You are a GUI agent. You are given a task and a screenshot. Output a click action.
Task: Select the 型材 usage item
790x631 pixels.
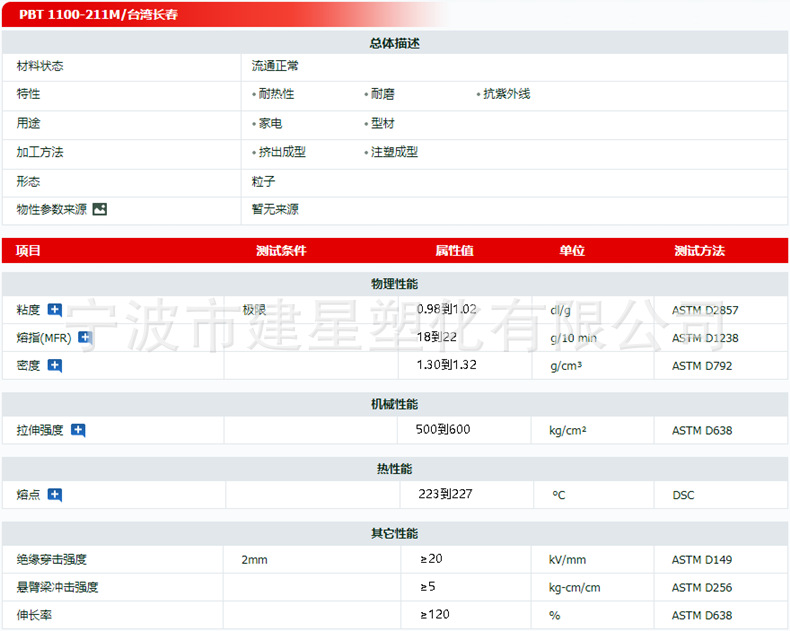pyautogui.click(x=382, y=123)
